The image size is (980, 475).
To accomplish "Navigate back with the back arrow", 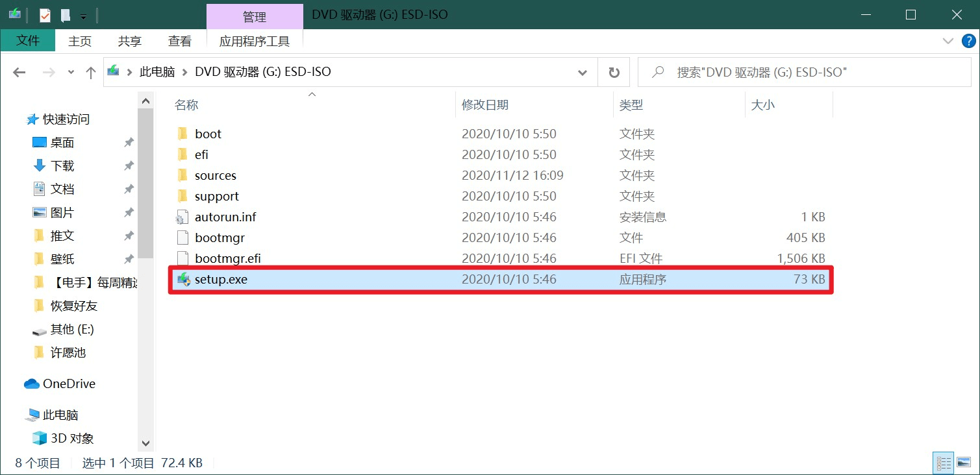I will click(x=19, y=72).
